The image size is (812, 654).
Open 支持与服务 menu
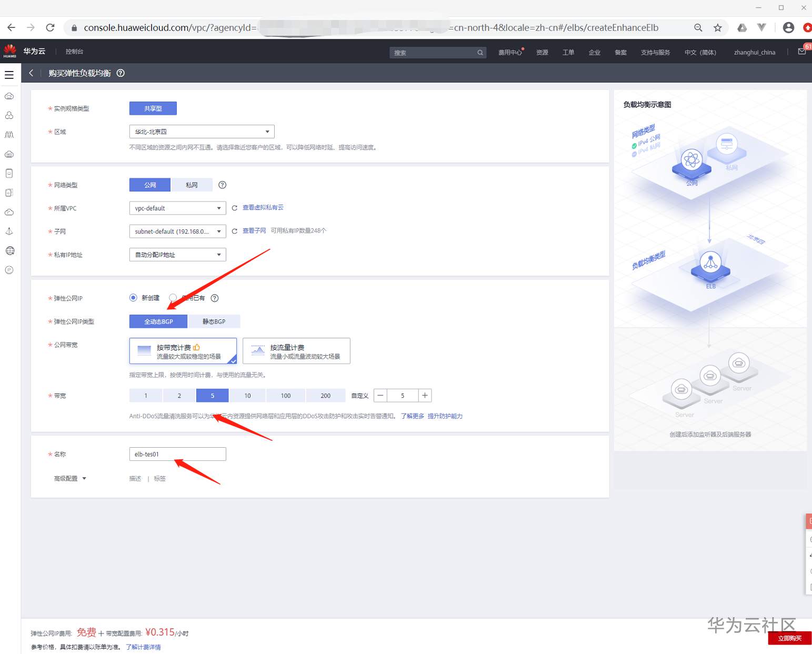(655, 52)
